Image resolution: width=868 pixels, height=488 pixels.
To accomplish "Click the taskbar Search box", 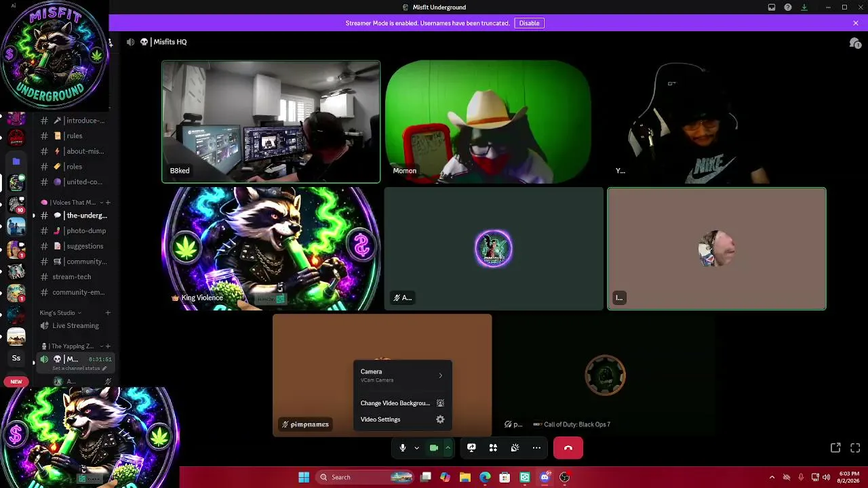I will [x=366, y=477].
